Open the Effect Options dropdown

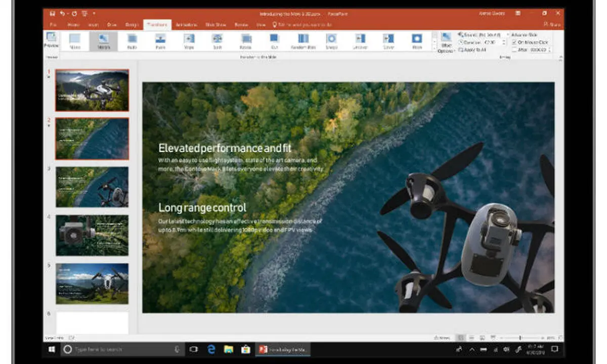coord(446,43)
